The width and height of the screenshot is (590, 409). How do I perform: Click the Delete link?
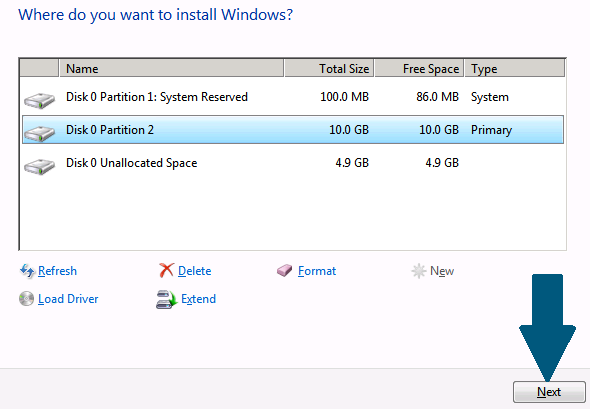[x=195, y=271]
